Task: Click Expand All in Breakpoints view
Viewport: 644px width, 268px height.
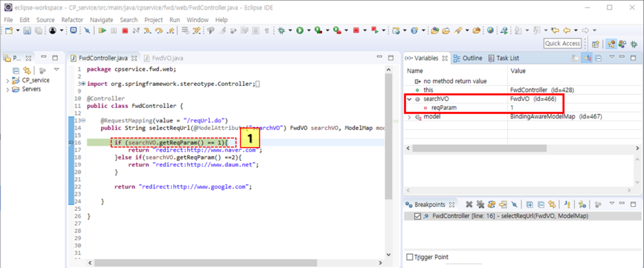Action: click(529, 204)
